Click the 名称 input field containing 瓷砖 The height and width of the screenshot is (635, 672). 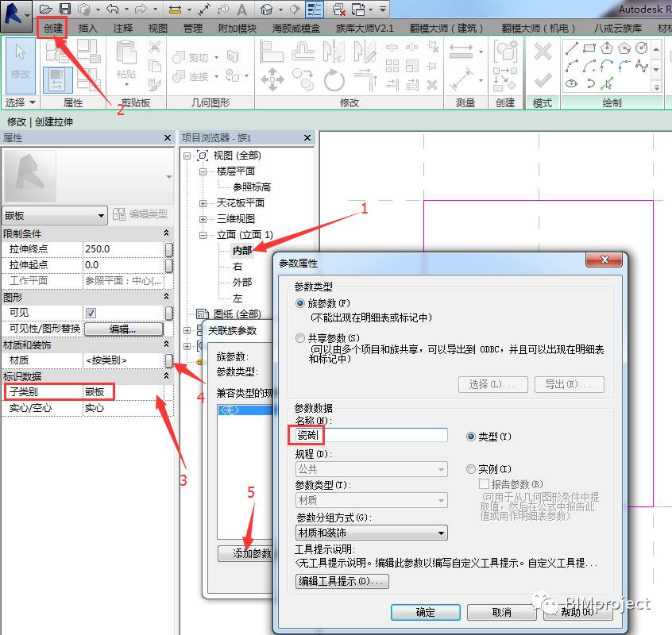click(x=371, y=435)
